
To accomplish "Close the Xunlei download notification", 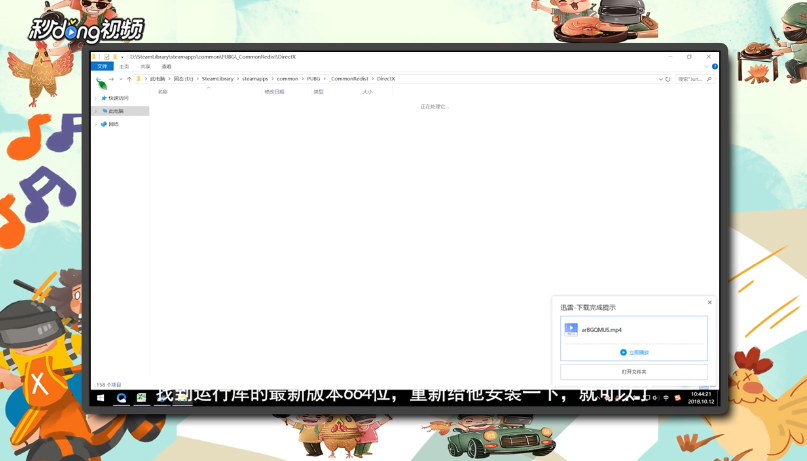I will pyautogui.click(x=710, y=303).
